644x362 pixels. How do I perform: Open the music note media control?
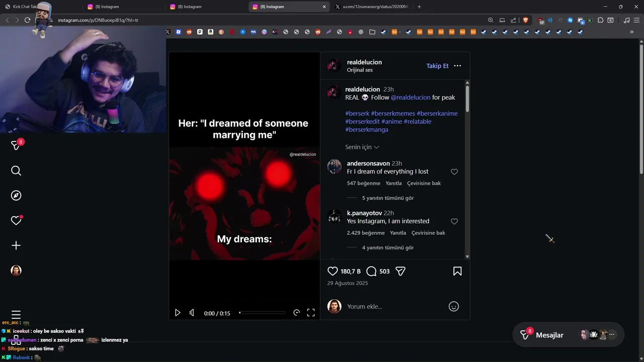point(626,20)
